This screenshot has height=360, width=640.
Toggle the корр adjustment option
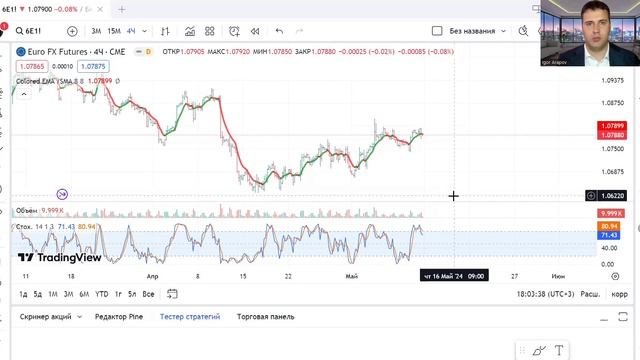pos(619,294)
